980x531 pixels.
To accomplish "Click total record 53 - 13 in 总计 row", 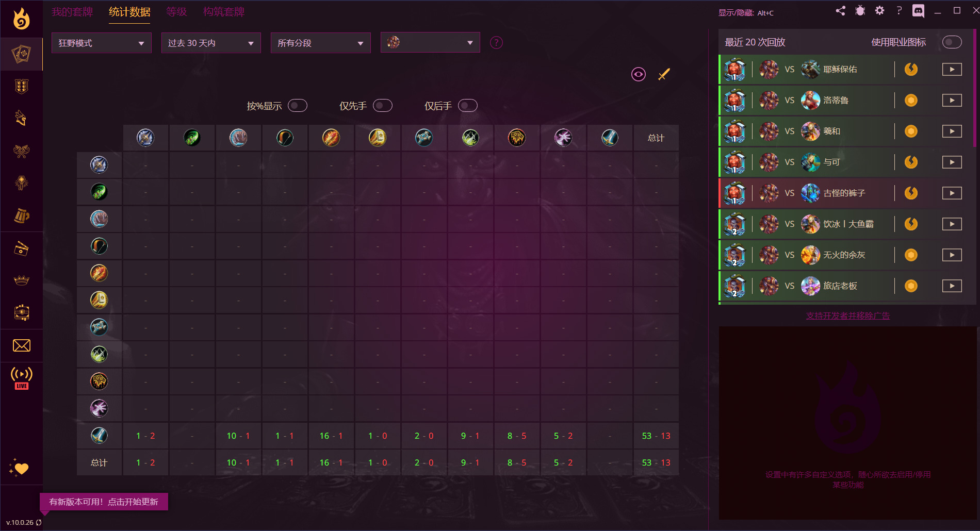I will [x=656, y=462].
